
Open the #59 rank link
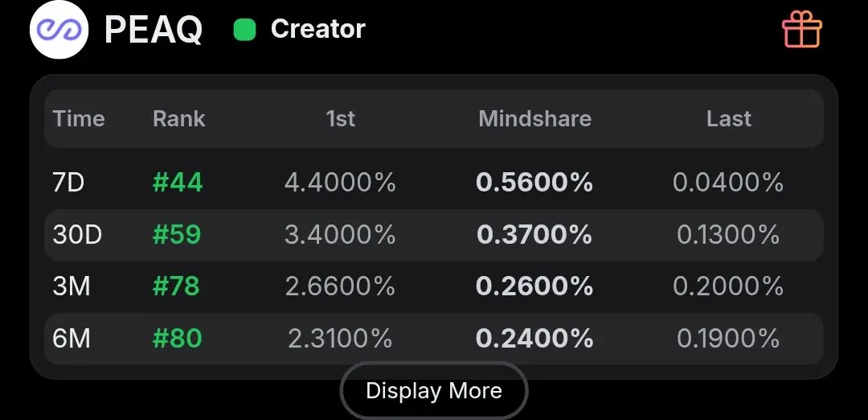[177, 234]
